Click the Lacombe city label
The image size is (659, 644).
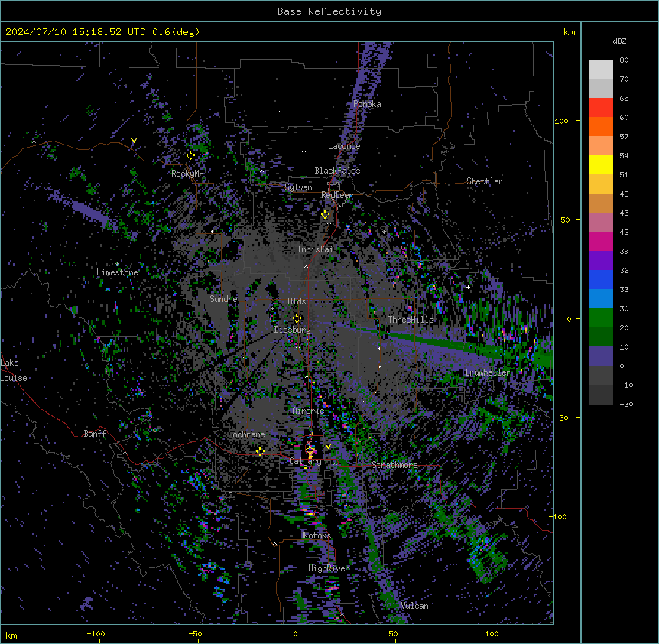pos(344,146)
